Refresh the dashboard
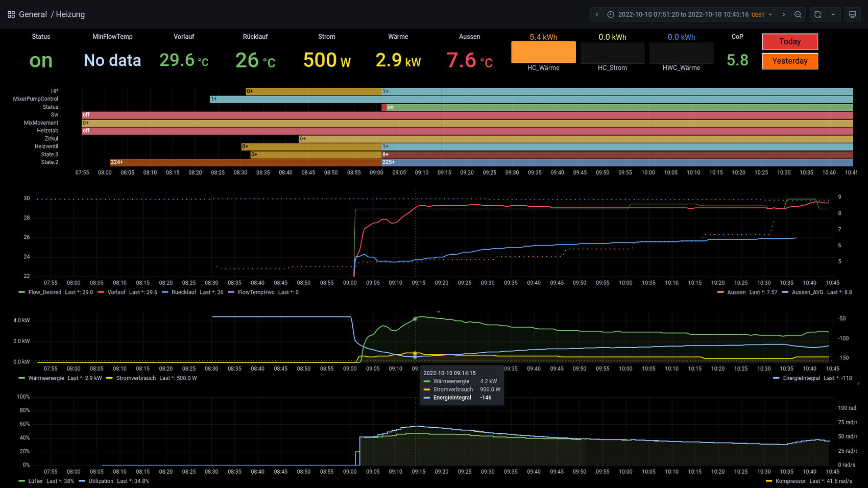 point(817,14)
